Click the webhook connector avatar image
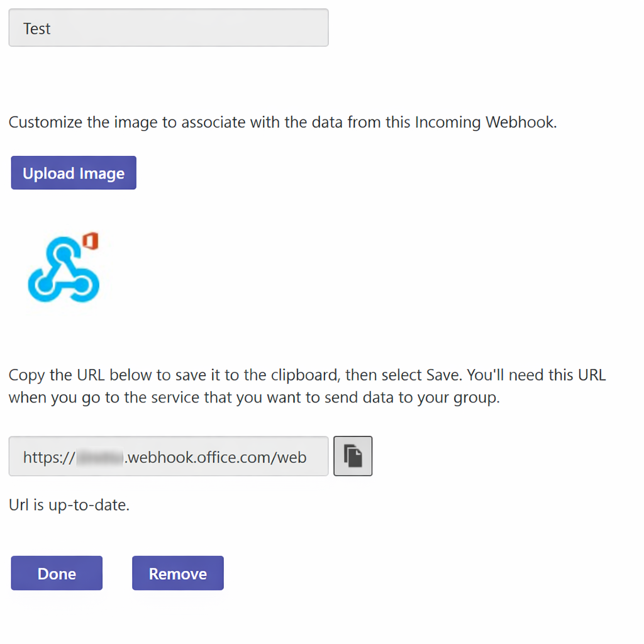The height and width of the screenshot is (644, 644). point(63,269)
